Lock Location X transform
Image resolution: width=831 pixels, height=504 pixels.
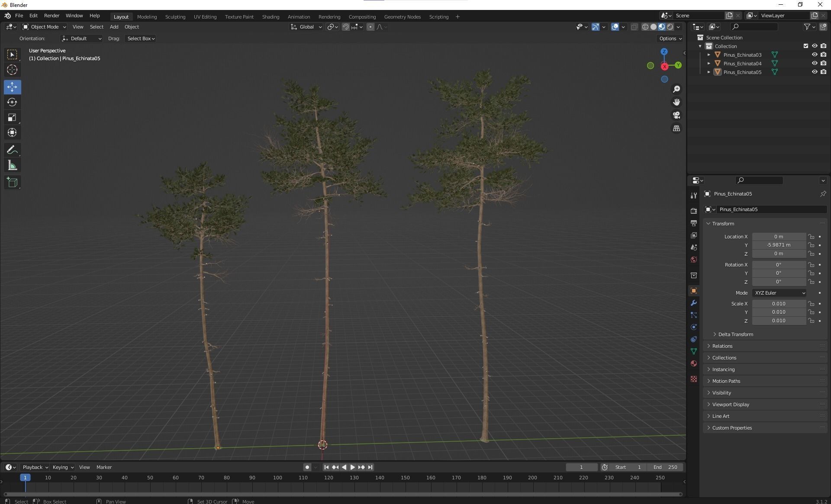tap(811, 237)
